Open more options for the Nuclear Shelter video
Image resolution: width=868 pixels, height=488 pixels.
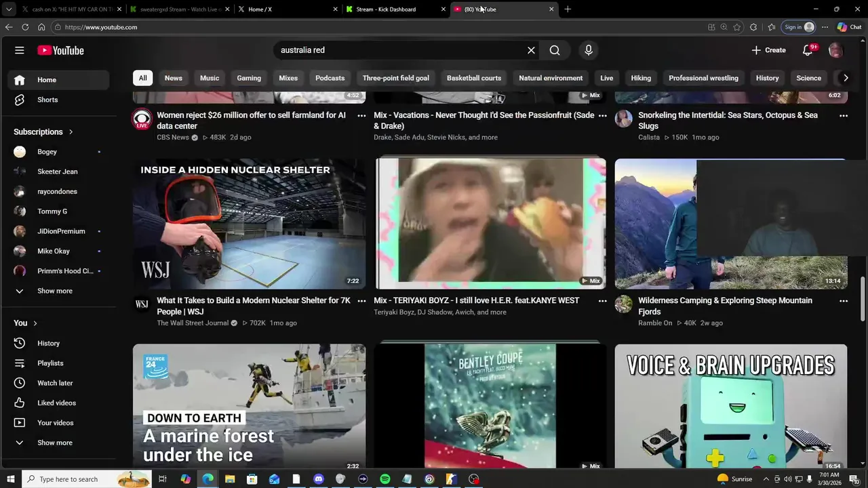(361, 301)
